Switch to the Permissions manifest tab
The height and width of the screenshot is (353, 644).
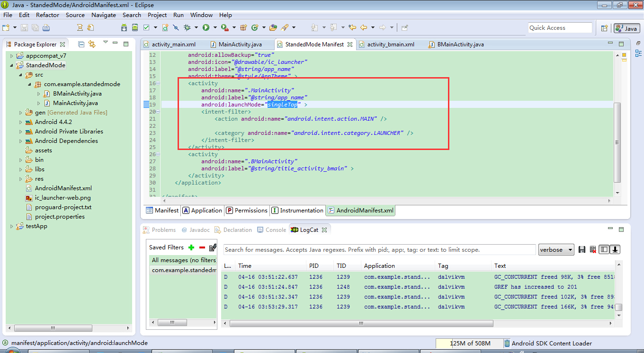point(247,211)
